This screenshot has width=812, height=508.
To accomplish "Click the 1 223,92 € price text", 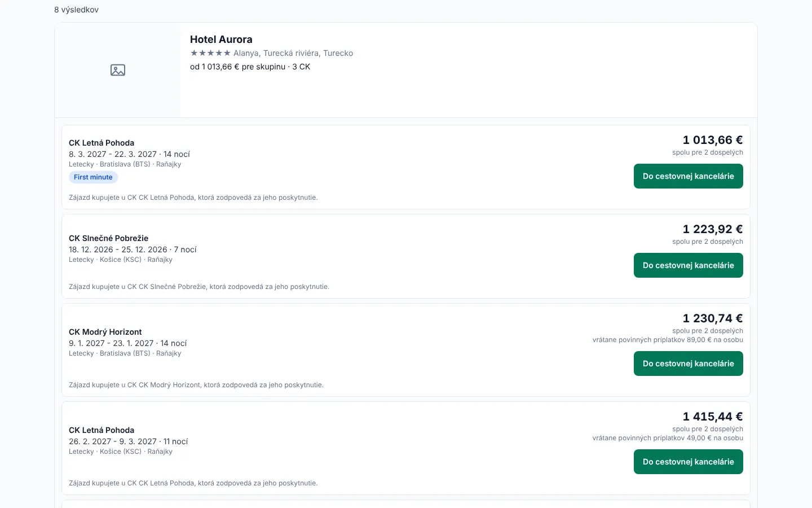I will click(x=712, y=229).
